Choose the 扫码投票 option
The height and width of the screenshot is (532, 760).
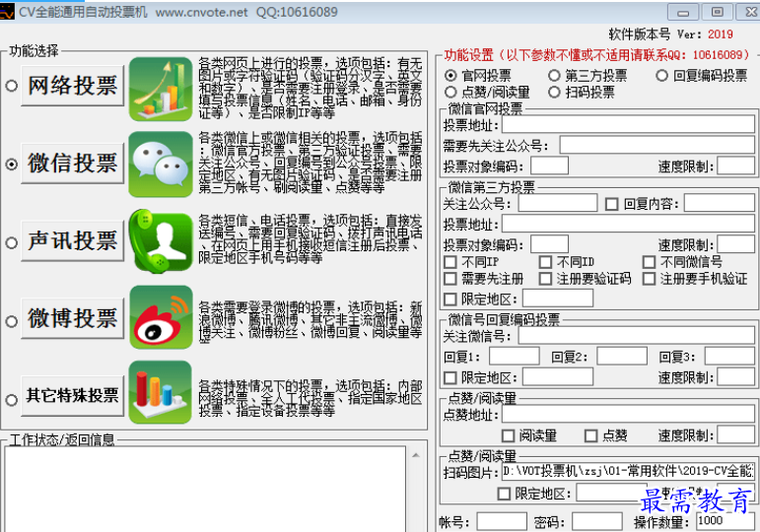pos(554,92)
